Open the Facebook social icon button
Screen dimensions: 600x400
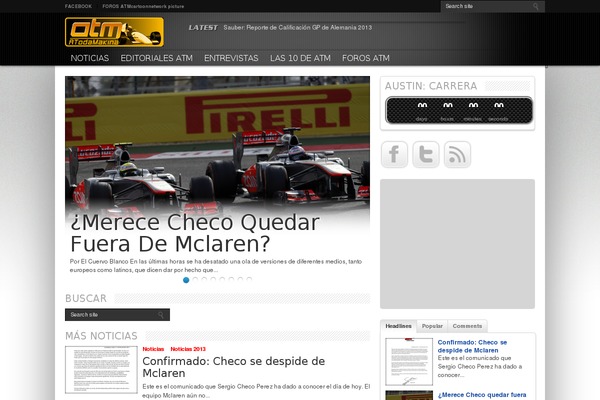pos(394,154)
